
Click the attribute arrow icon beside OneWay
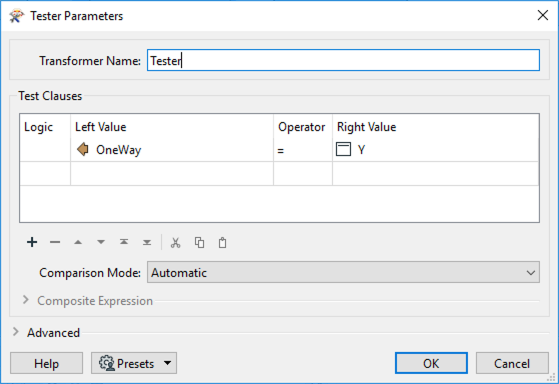tap(83, 149)
